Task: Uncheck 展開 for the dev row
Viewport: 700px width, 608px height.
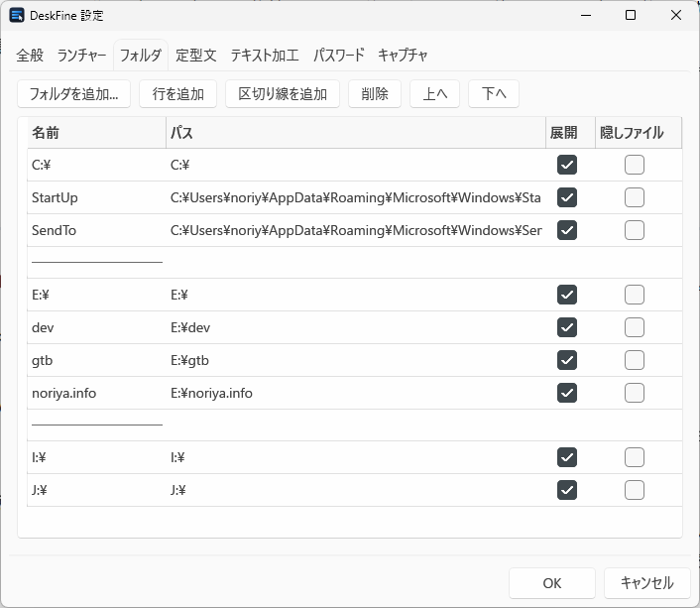Action: click(567, 327)
